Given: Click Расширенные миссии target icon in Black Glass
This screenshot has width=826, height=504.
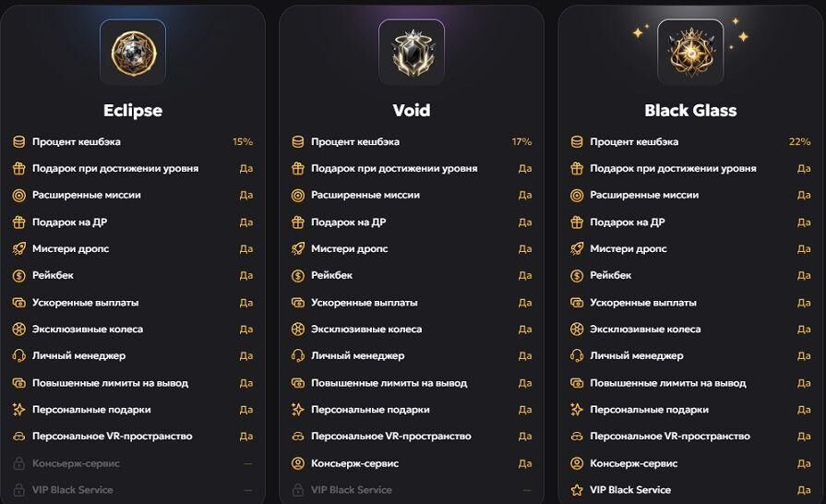Looking at the screenshot, I should (577, 196).
